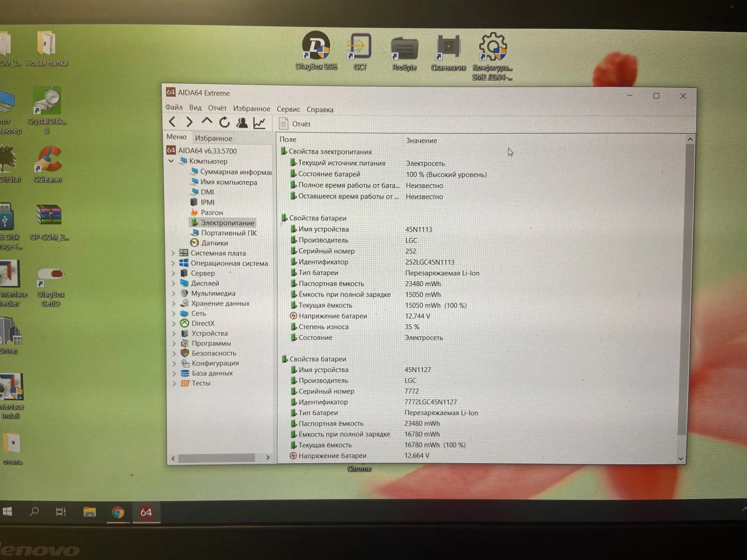This screenshot has height=560, width=747.
Task: Click vertical scrollbar down arrow
Action: pyautogui.click(x=681, y=458)
